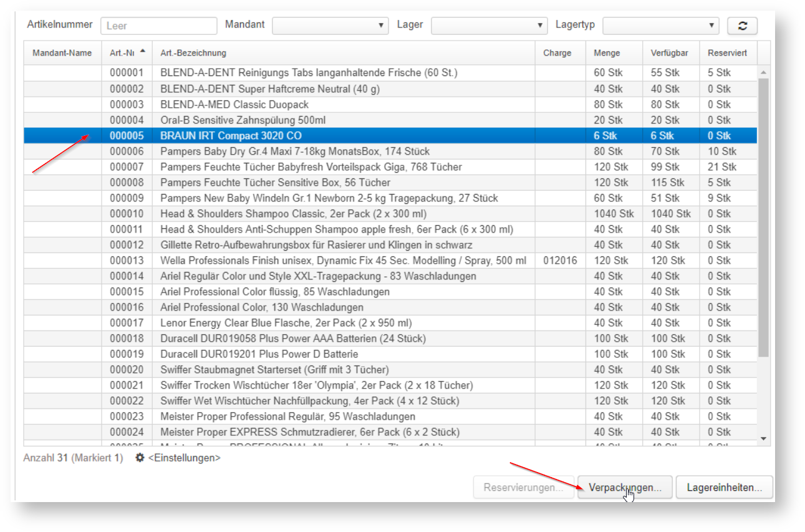
Task: Sort by Menge column header
Action: click(614, 53)
